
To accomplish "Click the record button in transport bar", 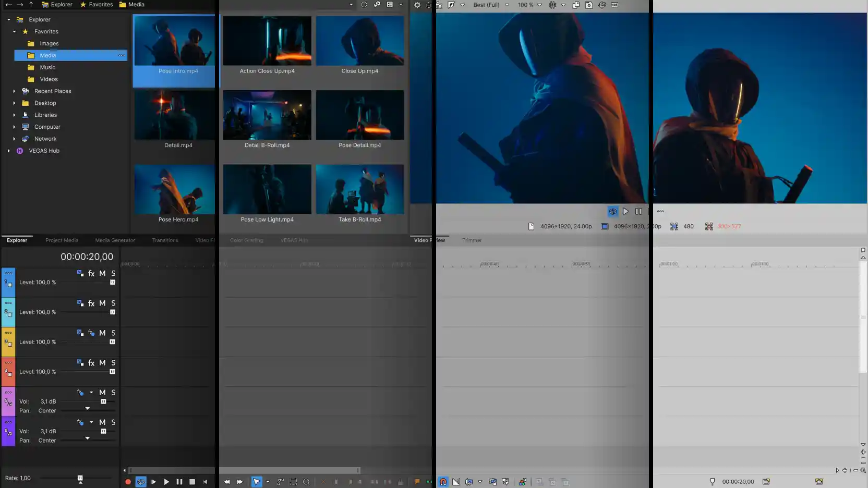I will pyautogui.click(x=128, y=482).
